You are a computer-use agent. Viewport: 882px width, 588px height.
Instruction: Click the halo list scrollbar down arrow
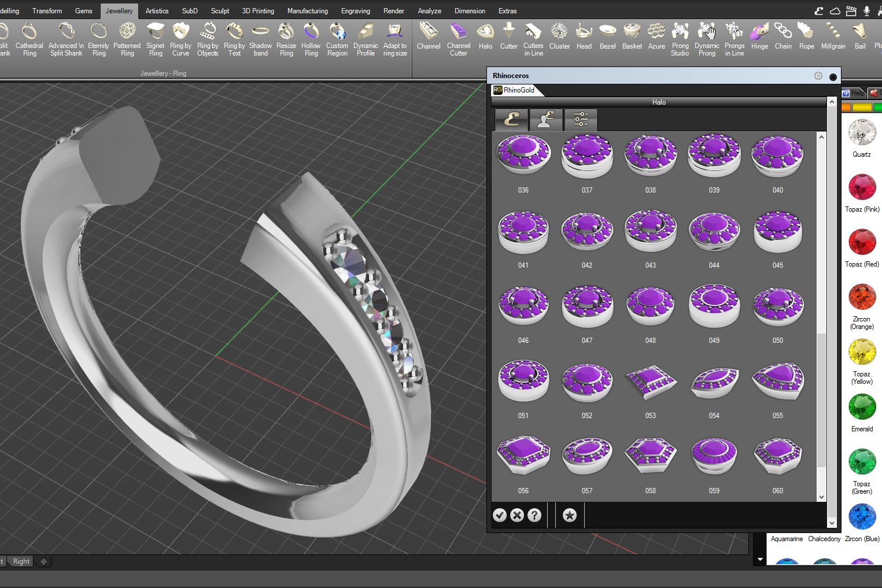click(x=821, y=497)
